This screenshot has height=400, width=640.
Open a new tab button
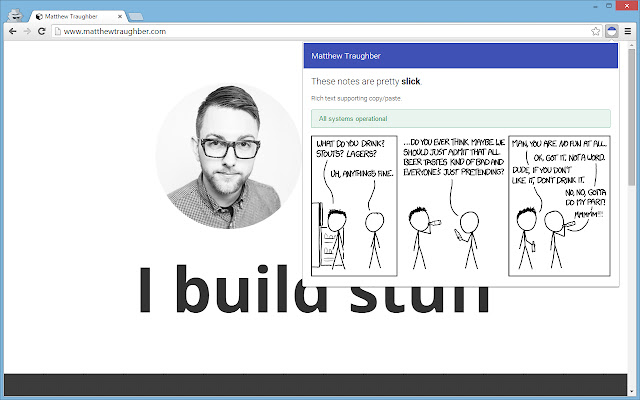(135, 17)
